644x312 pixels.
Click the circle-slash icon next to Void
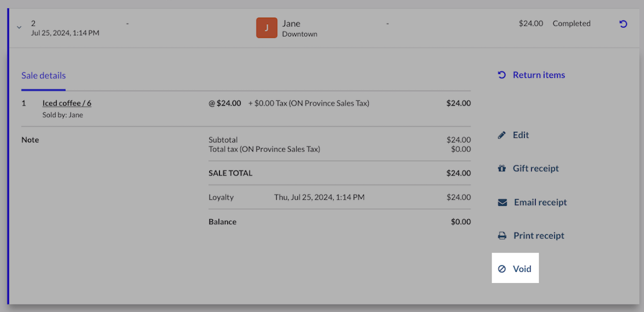click(x=502, y=269)
